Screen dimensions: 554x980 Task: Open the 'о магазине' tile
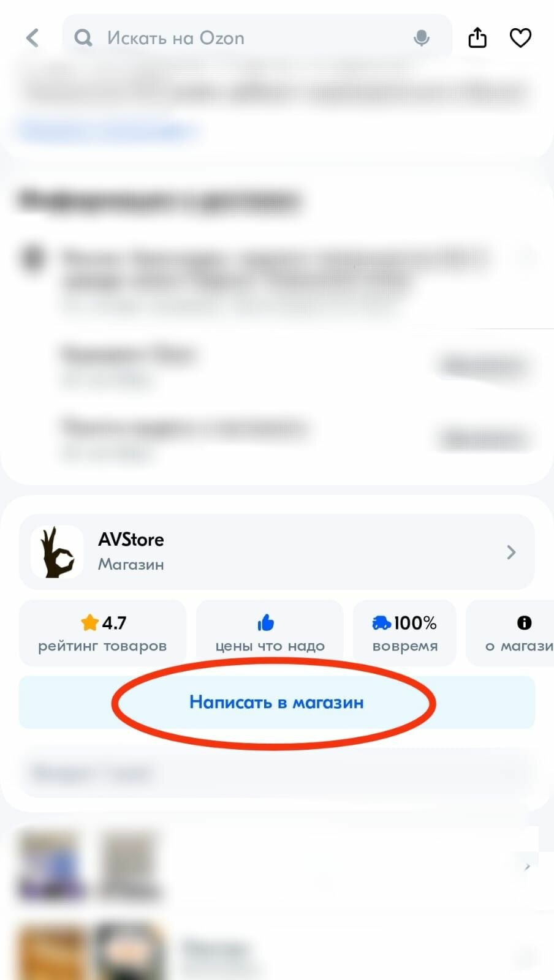tap(510, 633)
